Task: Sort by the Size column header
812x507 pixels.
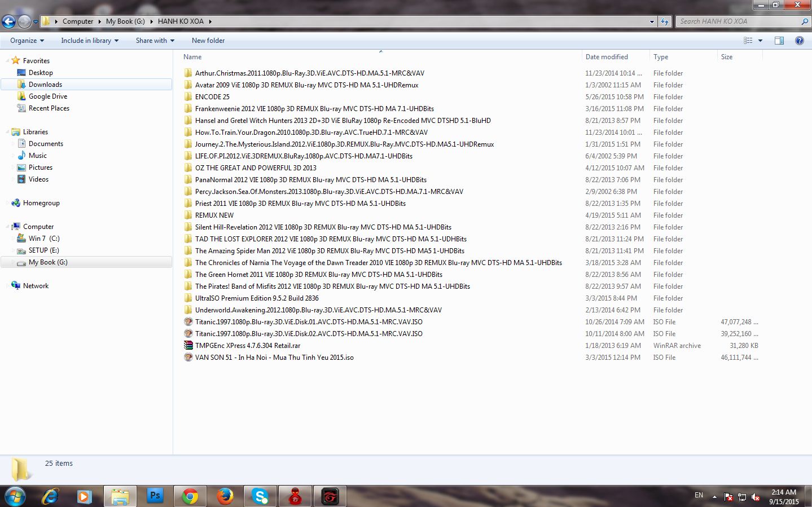Action: [x=727, y=57]
